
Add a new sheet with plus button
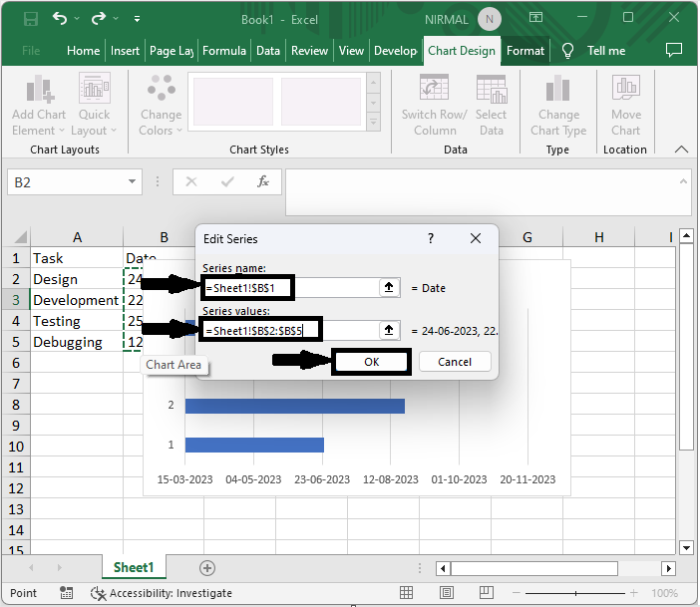point(207,567)
